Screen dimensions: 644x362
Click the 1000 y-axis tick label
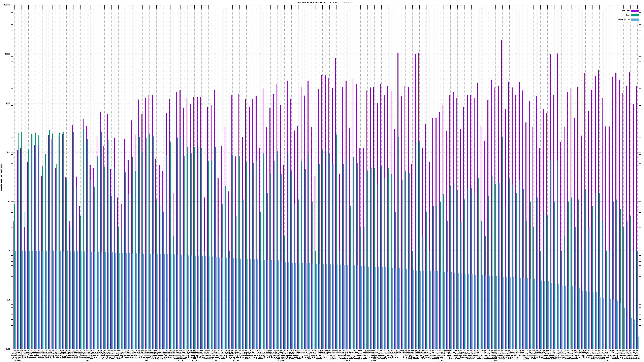click(x=8, y=103)
